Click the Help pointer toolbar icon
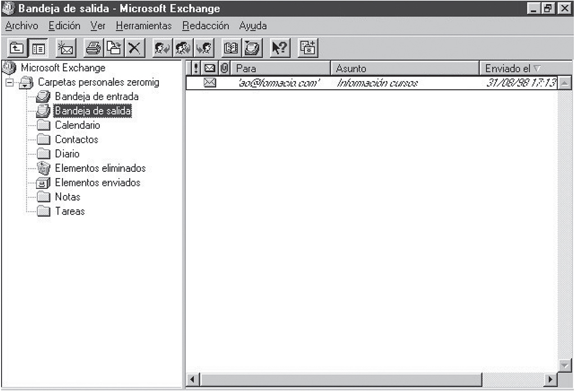575x392 pixels. click(279, 48)
